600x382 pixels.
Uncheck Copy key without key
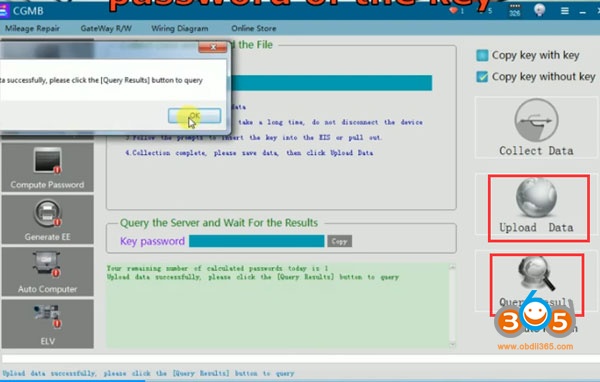[x=482, y=77]
